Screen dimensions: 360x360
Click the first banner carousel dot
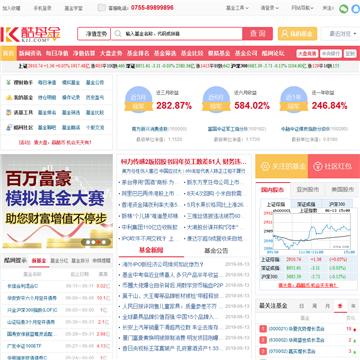(88, 242)
